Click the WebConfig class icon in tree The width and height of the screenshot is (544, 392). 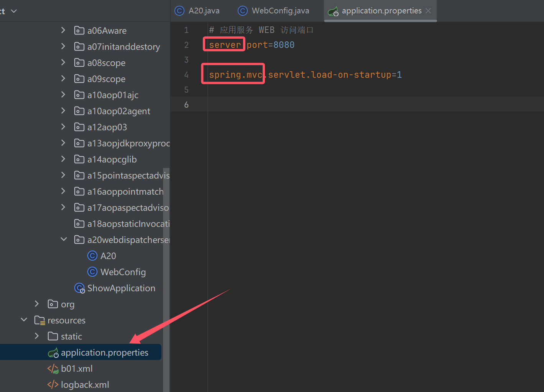pyautogui.click(x=92, y=272)
